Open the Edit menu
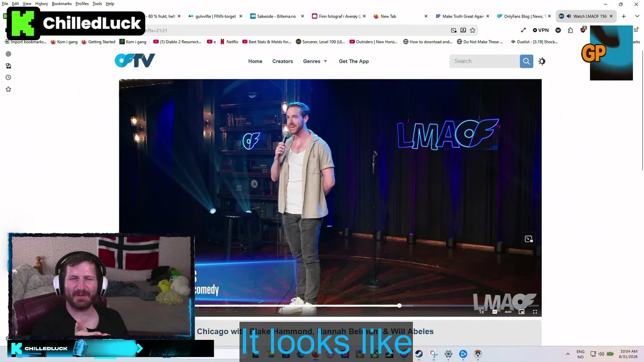This screenshot has width=644, height=362. (16, 4)
